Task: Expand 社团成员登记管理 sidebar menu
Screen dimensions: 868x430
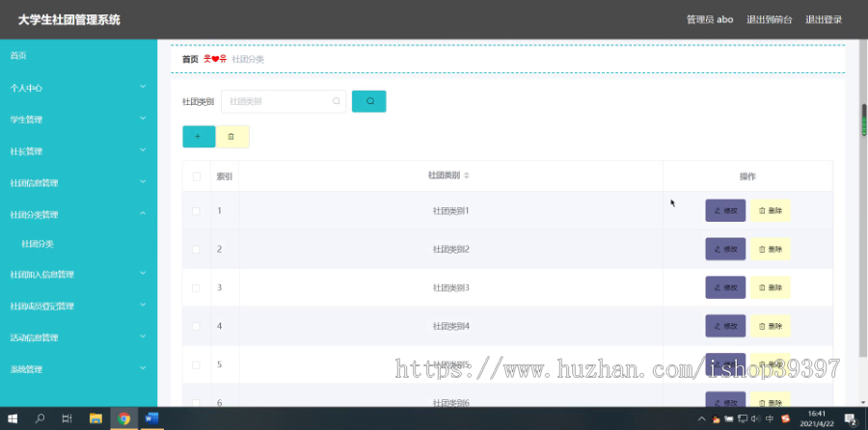Action: coord(79,306)
